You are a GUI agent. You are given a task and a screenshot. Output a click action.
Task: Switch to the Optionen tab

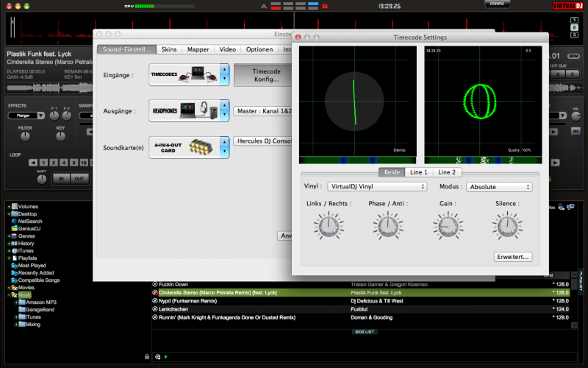click(x=259, y=49)
